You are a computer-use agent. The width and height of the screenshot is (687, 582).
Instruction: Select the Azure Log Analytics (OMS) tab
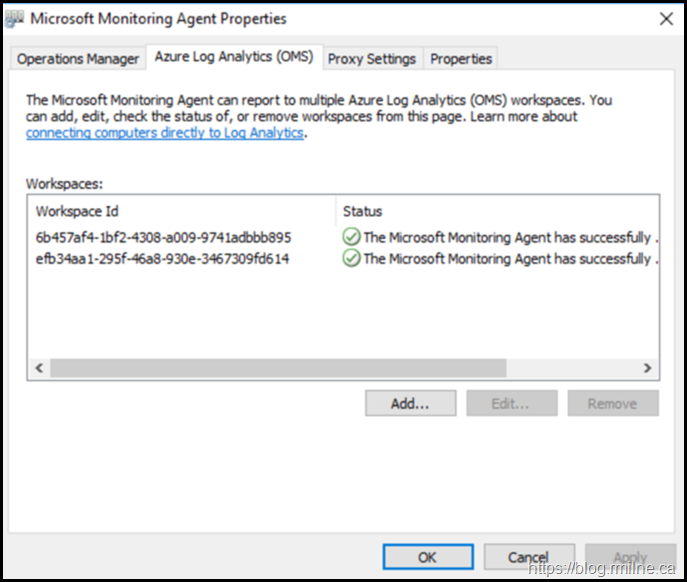[x=234, y=58]
